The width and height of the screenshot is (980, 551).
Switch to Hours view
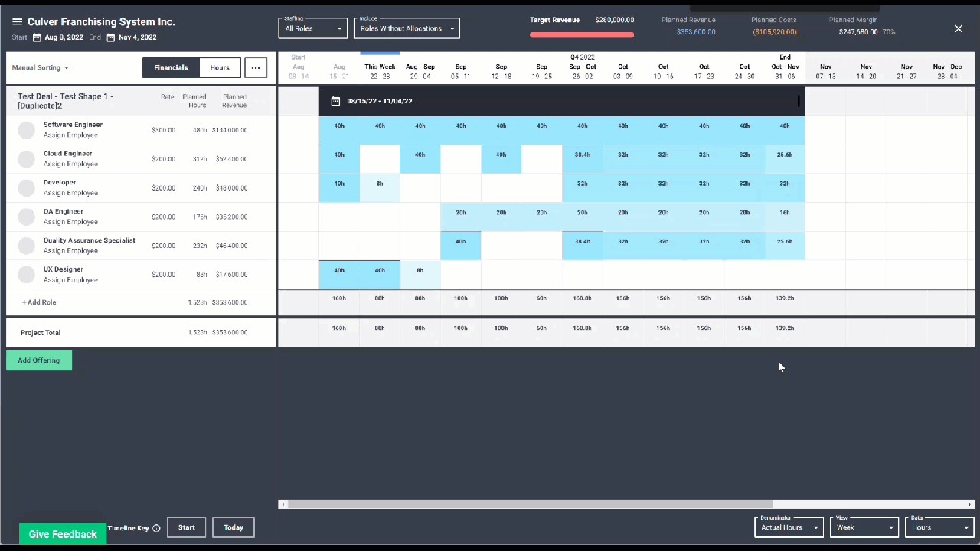coord(220,68)
